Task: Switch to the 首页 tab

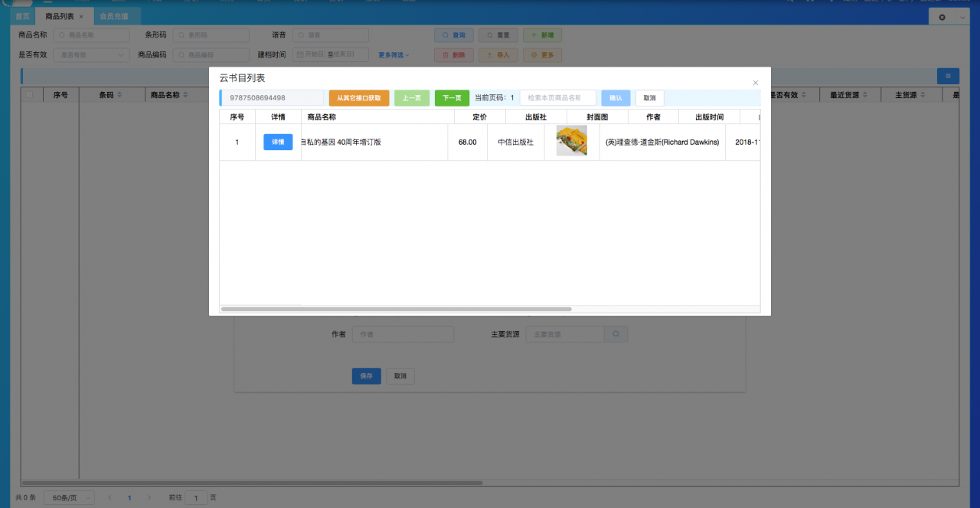Action: (23, 16)
